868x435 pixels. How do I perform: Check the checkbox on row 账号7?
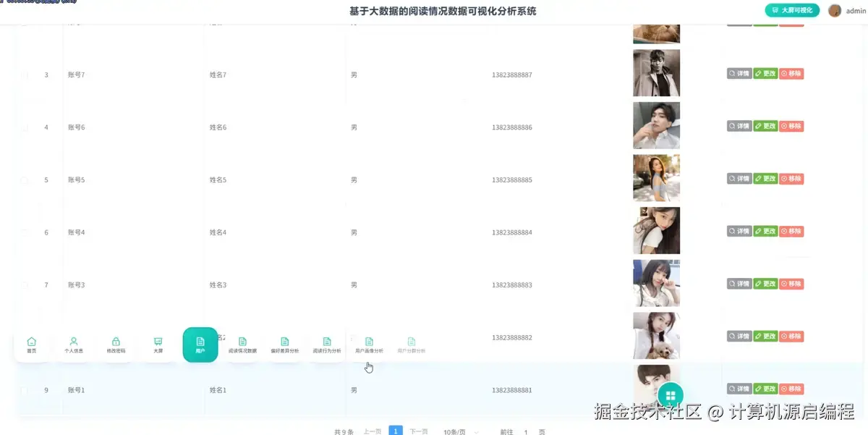tap(23, 75)
